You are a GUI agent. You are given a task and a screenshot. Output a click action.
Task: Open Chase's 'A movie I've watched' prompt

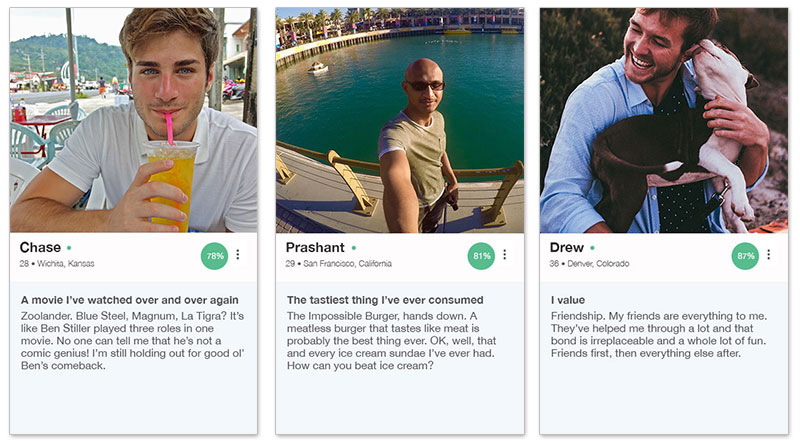[130, 300]
